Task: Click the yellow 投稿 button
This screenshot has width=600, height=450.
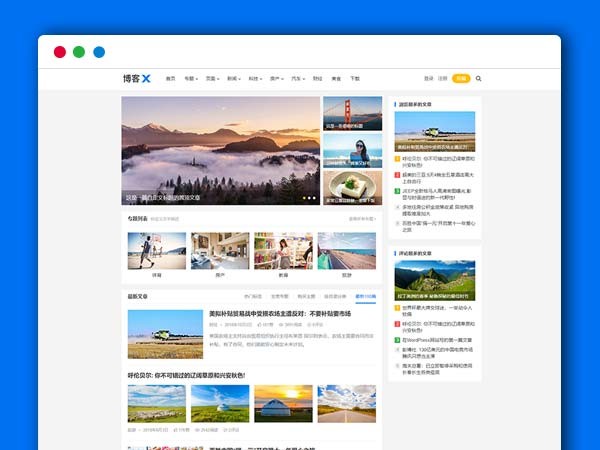Action: coord(460,78)
